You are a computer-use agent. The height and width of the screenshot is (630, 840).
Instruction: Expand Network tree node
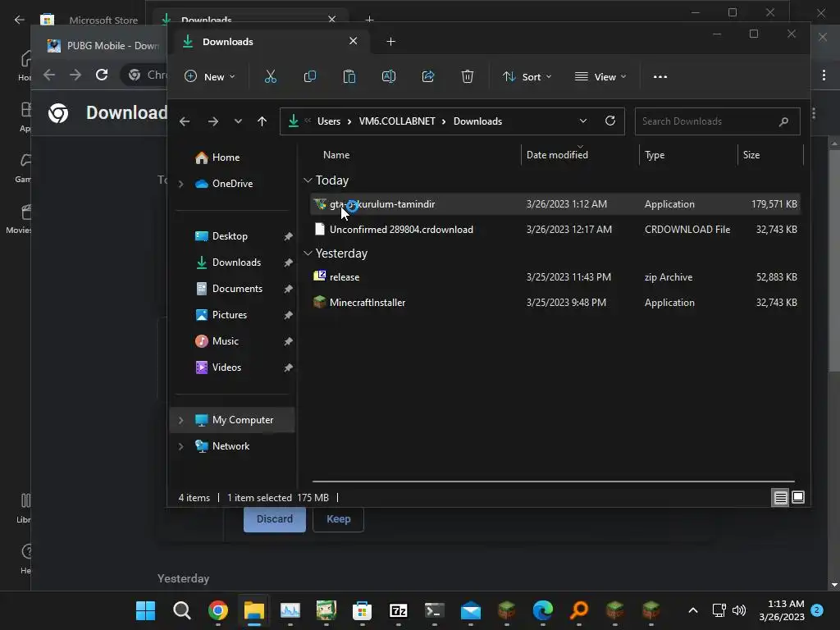181,446
